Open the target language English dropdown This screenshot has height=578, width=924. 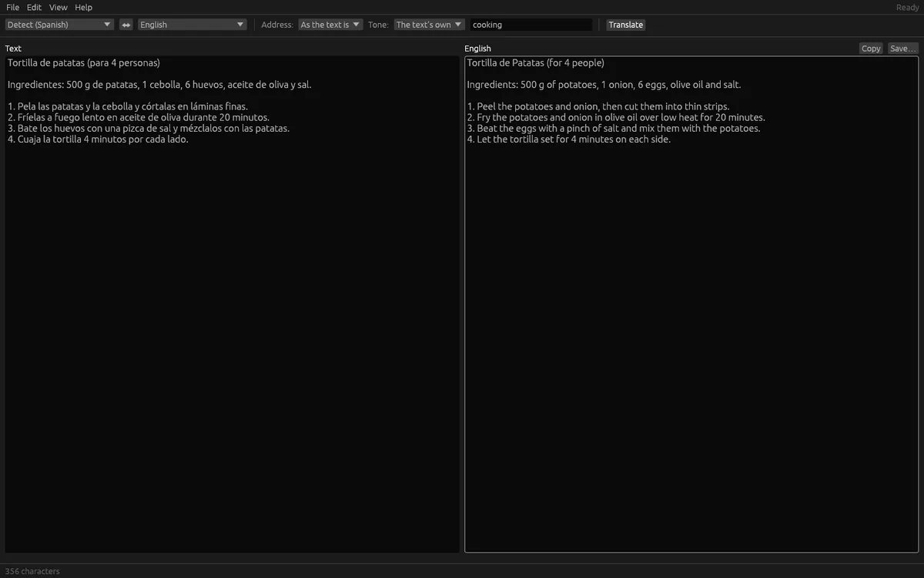192,25
